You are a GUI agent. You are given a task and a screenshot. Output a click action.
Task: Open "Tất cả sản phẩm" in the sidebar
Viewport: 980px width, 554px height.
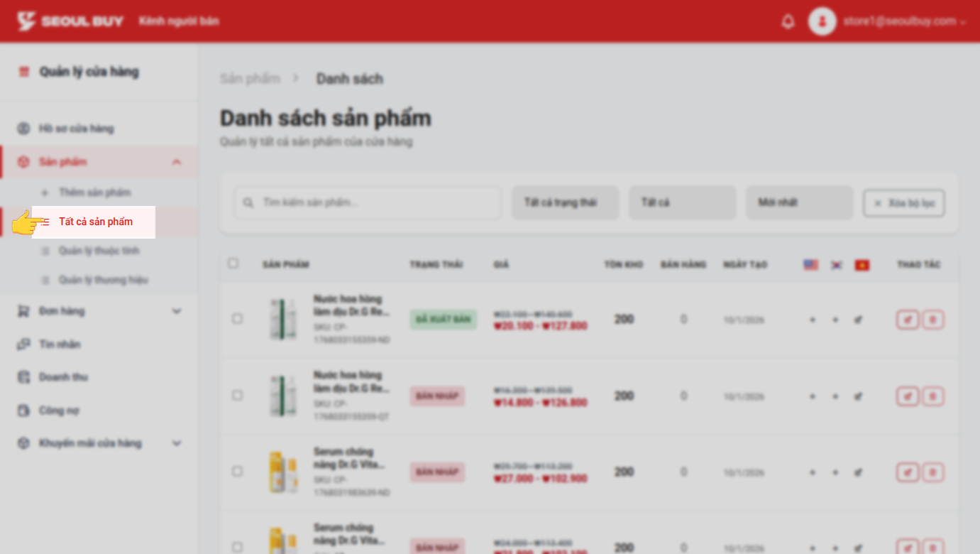95,222
